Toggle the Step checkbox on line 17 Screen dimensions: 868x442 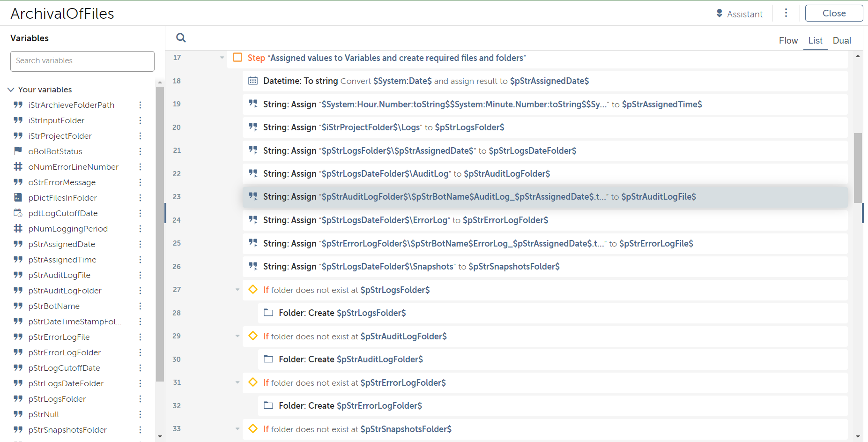[237, 57]
